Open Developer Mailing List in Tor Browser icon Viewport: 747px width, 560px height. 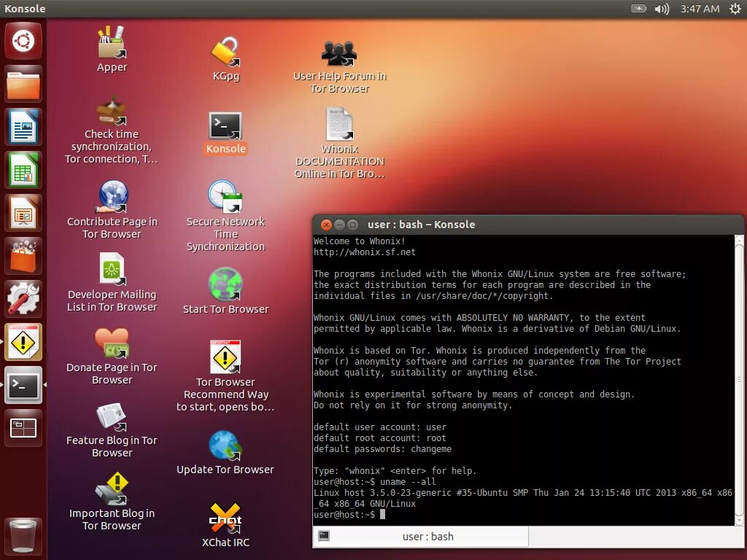click(112, 283)
